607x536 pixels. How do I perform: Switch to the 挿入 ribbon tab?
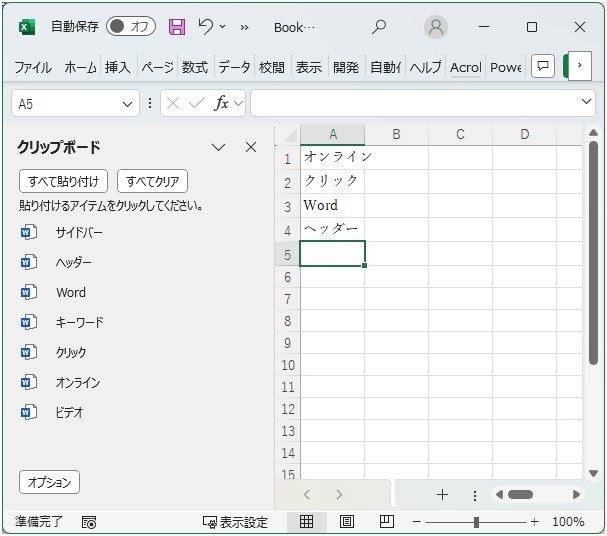[x=117, y=67]
